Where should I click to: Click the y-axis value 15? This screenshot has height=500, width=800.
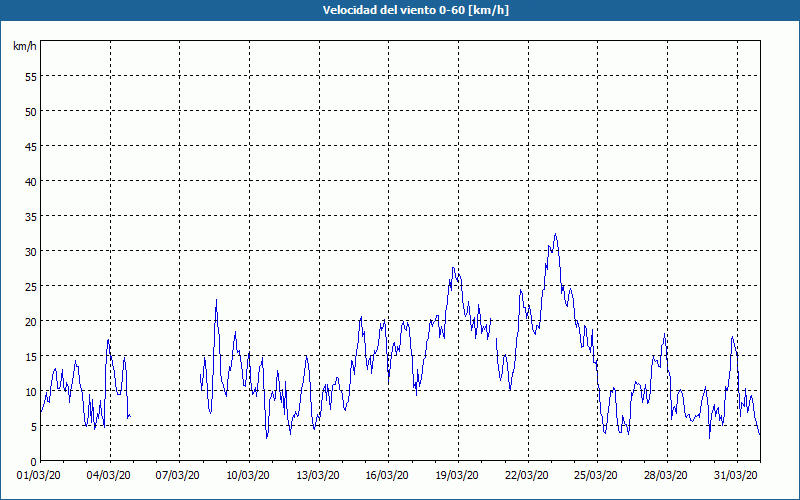coord(31,356)
